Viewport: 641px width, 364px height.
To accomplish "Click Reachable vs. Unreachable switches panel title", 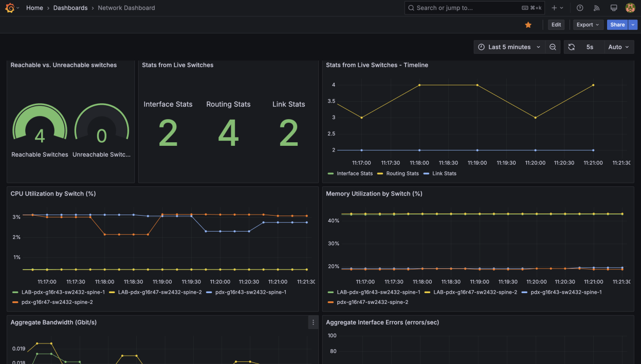I will point(64,65).
